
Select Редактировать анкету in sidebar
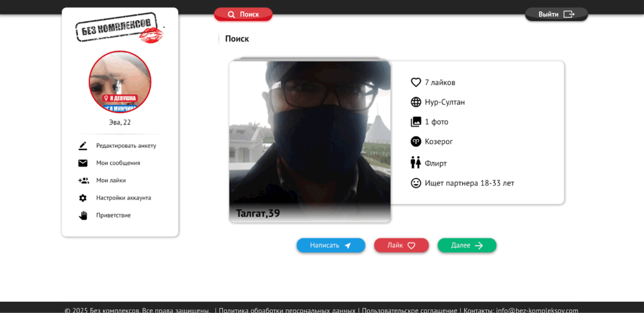point(126,146)
